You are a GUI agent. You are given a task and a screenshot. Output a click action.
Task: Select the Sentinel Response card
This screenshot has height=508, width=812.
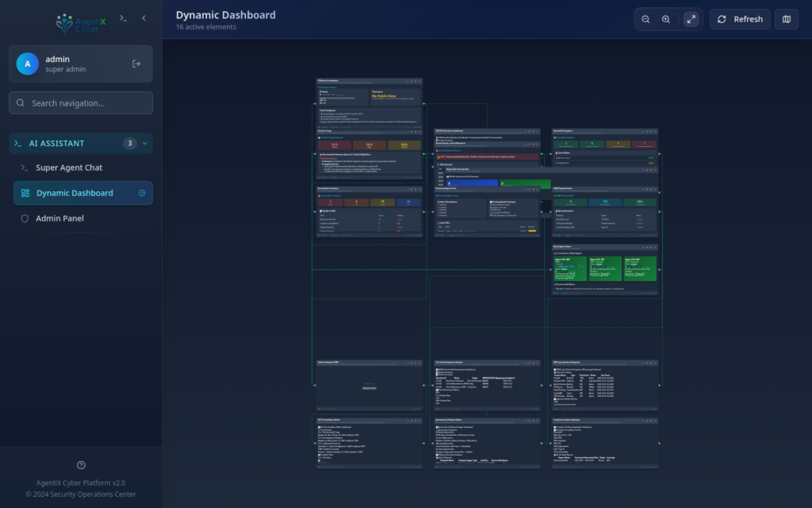click(x=370, y=385)
